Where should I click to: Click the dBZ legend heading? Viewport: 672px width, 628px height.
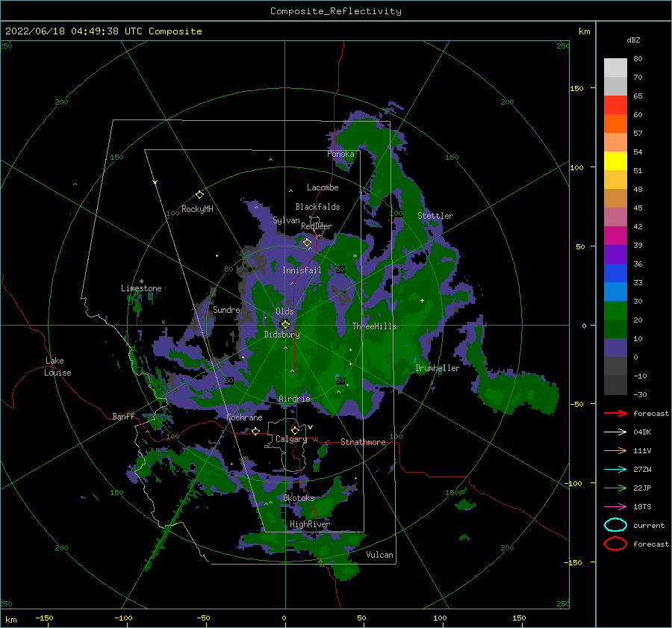pyautogui.click(x=633, y=40)
